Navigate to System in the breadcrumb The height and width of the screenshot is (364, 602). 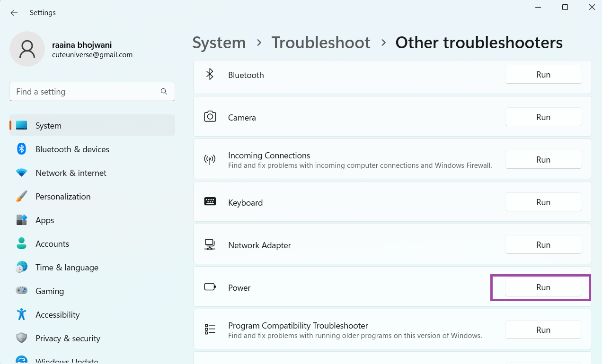219,43
